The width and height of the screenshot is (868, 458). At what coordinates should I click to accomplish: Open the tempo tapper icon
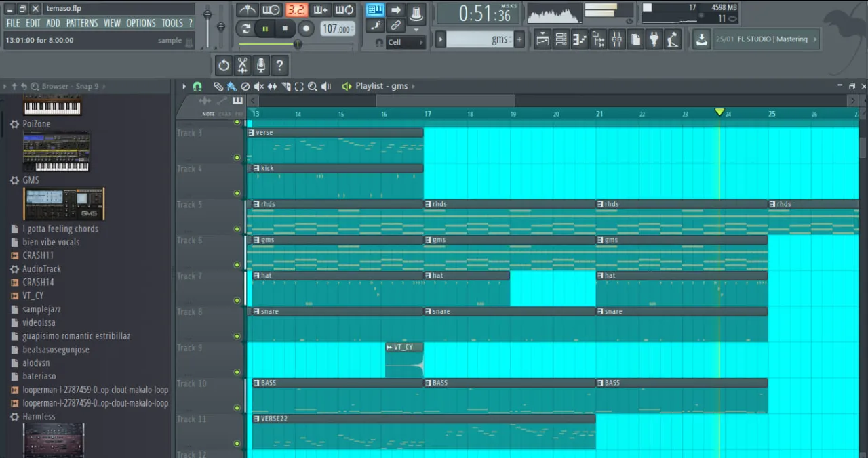tap(673, 39)
